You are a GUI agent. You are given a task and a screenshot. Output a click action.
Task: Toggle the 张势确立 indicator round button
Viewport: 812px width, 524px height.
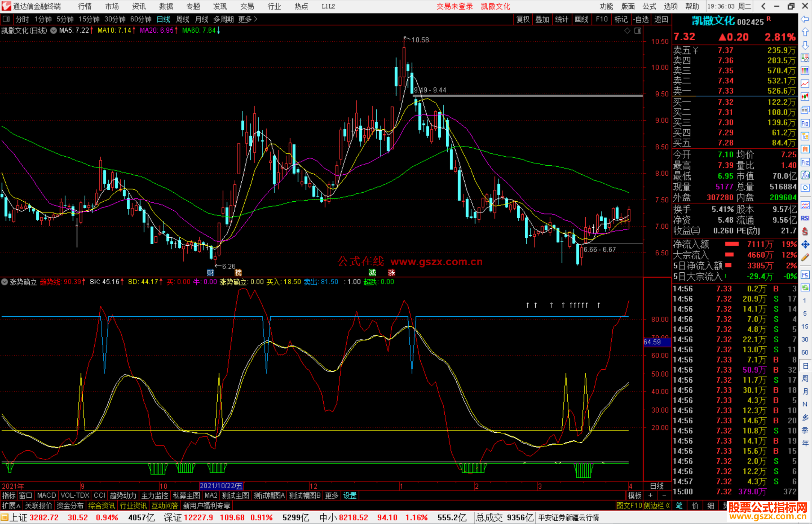coord(5,282)
